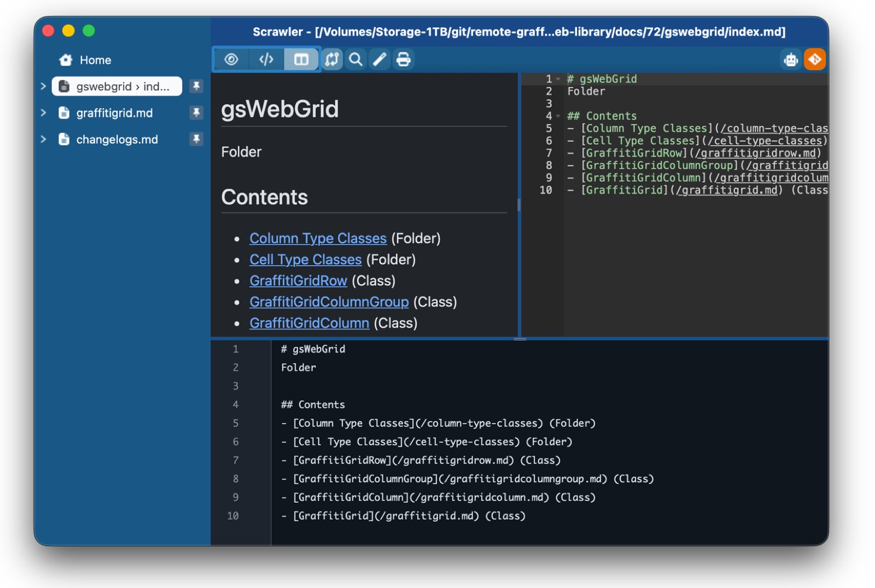Expand the changelogs.md tree item
Screen dimensions: 875x588
[x=43, y=139]
